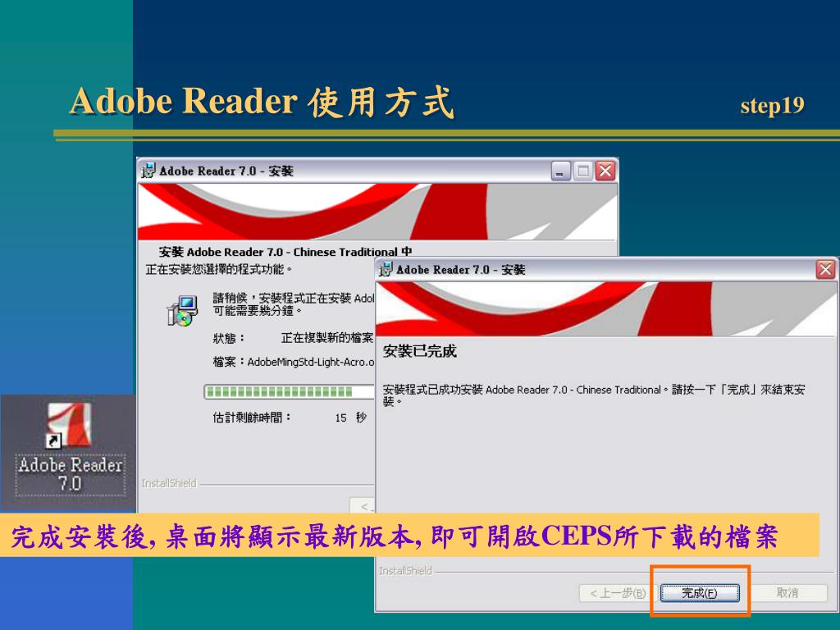840x630 pixels.
Task: Click the InstallShield label in front dialog
Action: tap(405, 571)
